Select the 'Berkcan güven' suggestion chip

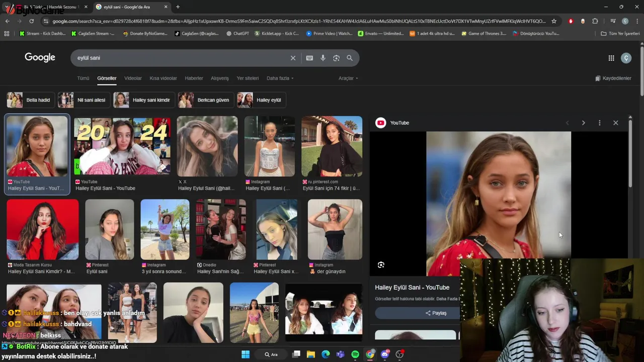coord(206,100)
